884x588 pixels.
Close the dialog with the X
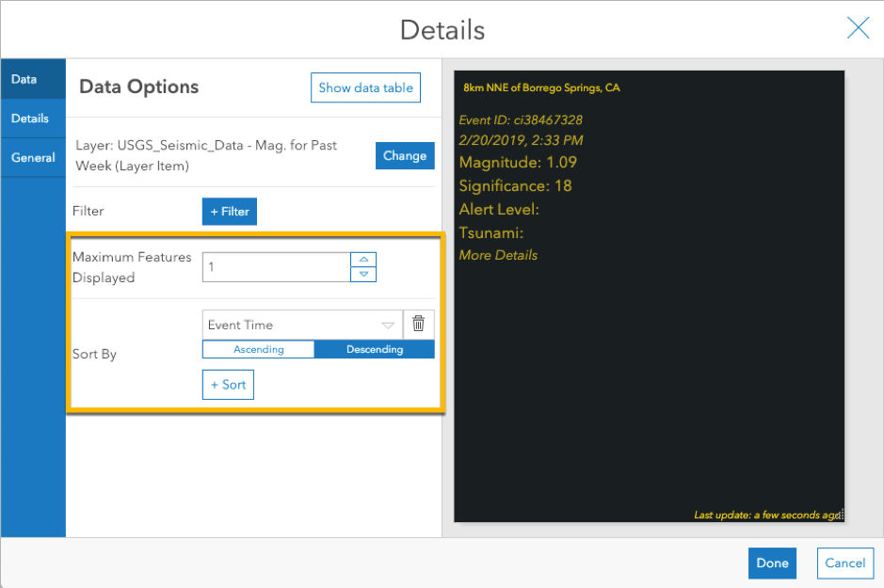[x=858, y=28]
